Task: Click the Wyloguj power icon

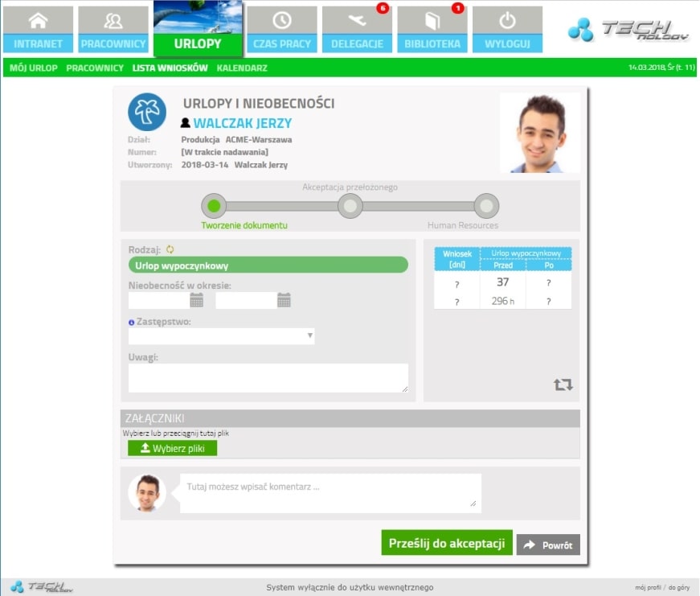Action: click(507, 22)
